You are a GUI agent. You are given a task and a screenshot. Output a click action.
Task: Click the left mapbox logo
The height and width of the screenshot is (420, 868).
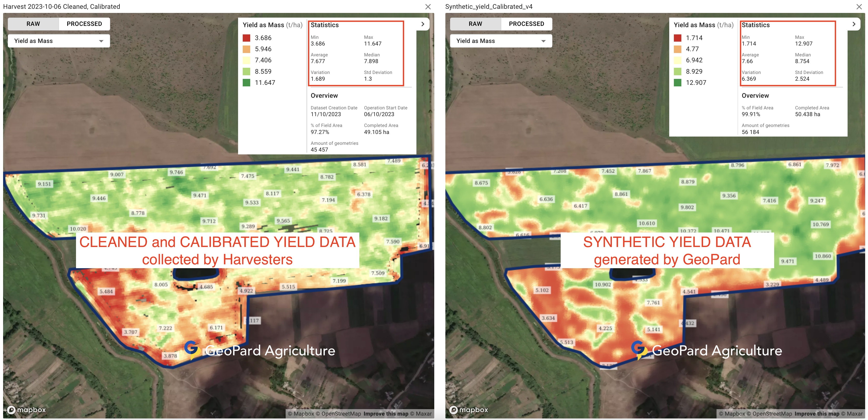coord(27,410)
